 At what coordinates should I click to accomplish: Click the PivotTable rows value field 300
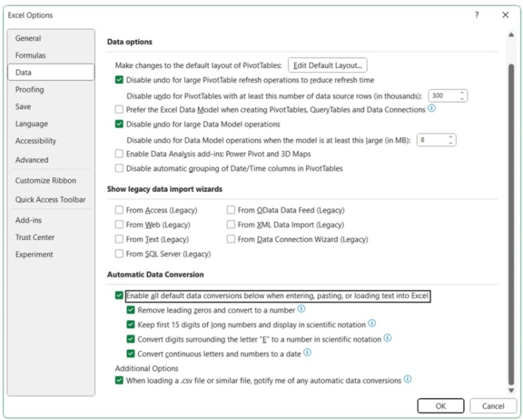tap(444, 96)
